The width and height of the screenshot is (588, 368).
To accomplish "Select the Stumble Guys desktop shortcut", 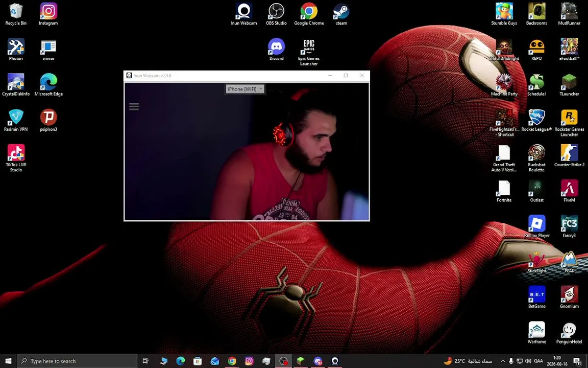I will pyautogui.click(x=504, y=14).
